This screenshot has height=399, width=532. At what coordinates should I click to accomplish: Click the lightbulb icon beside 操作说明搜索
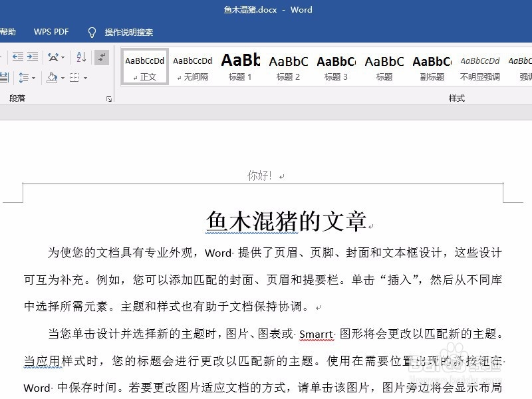92,31
